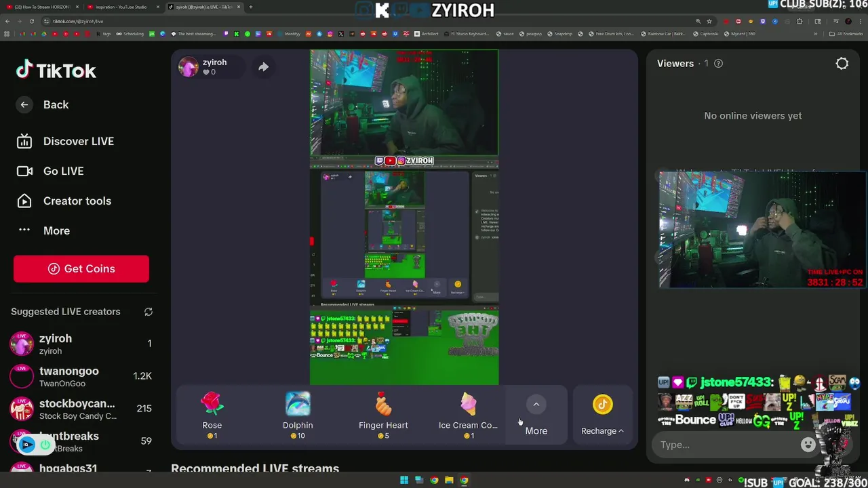The height and width of the screenshot is (488, 868).
Task: Open the Chrome three-dot menu
Action: tap(860, 21)
